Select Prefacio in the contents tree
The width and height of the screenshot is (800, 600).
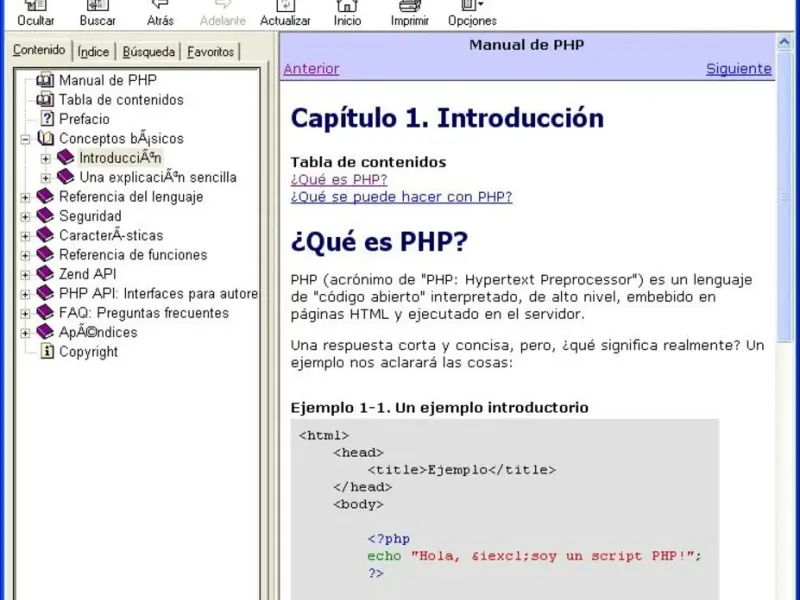[x=84, y=119]
